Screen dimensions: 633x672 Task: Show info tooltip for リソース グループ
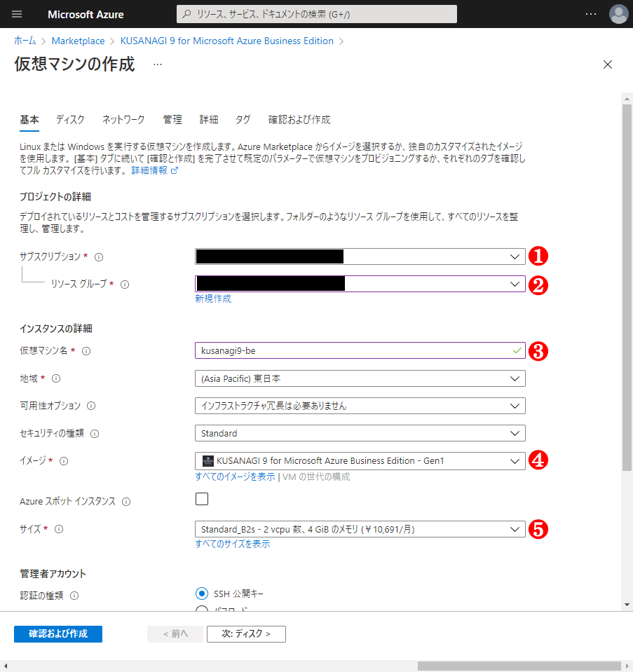click(125, 284)
